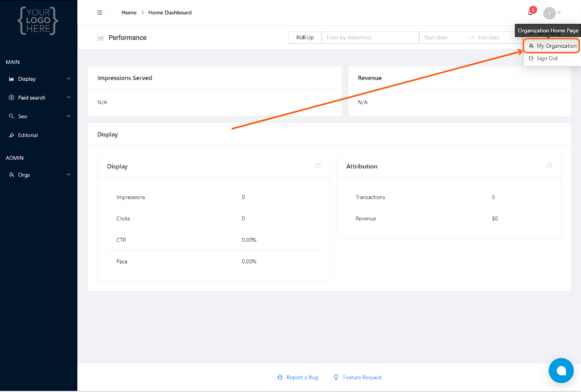The width and height of the screenshot is (581, 392).
Task: Open the Editorial sidebar item
Action: coord(39,135)
